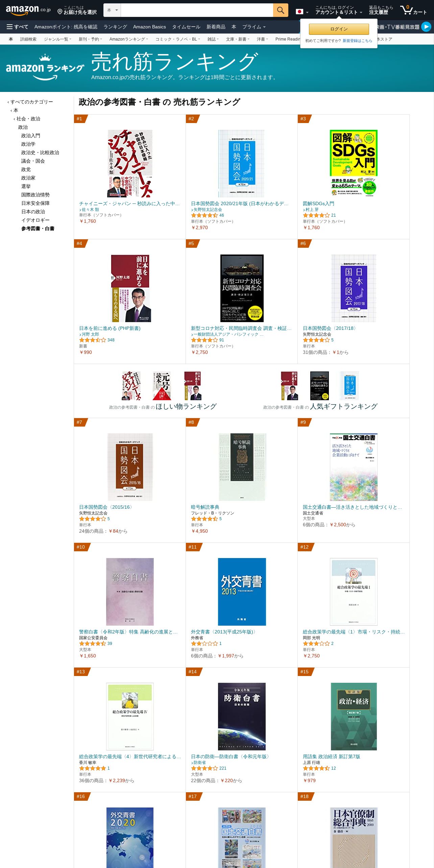Click the 図解SDGs入門 book cover

click(x=354, y=164)
